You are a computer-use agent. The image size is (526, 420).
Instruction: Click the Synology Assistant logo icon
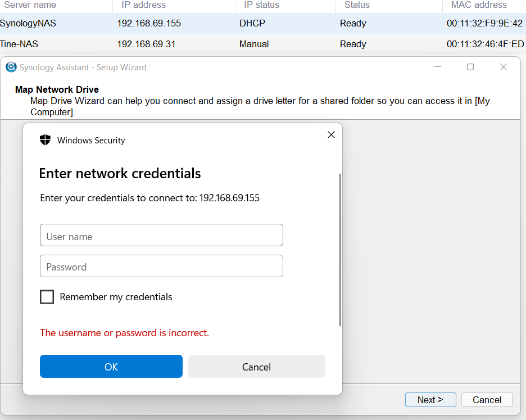11,67
